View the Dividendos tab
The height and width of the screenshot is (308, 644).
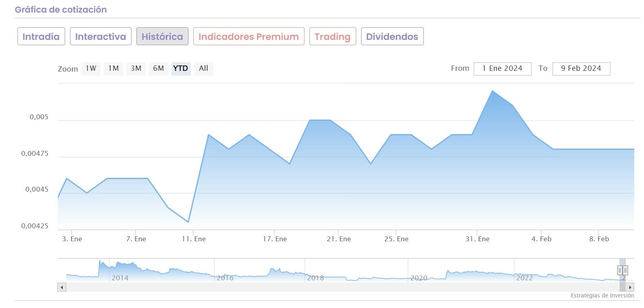tap(392, 37)
